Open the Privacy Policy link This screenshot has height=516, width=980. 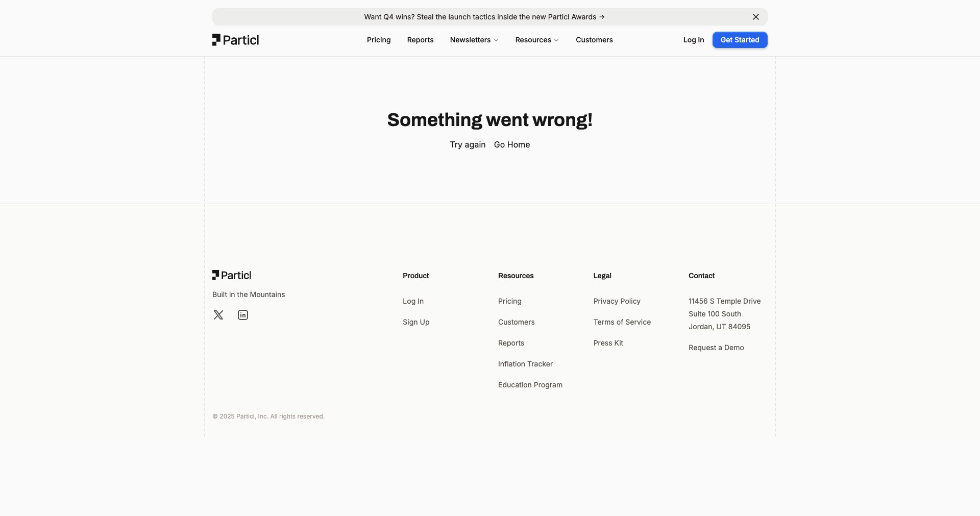617,301
